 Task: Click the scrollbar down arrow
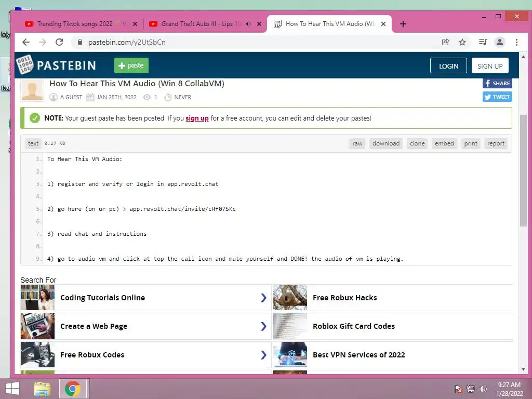pos(523,369)
